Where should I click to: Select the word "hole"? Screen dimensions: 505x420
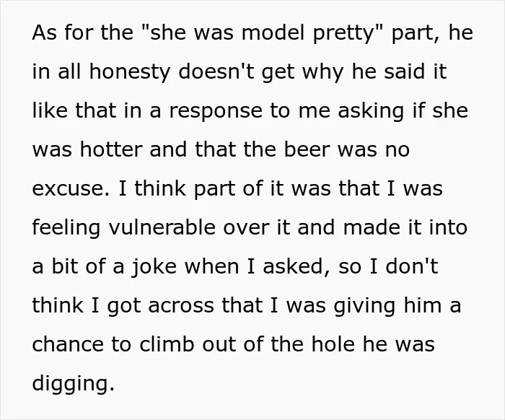click(333, 344)
